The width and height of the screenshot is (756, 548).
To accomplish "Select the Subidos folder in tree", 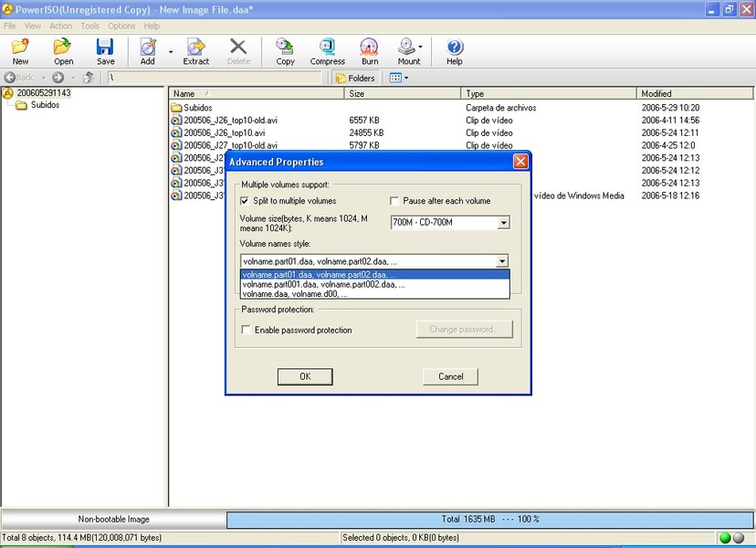I will click(45, 105).
